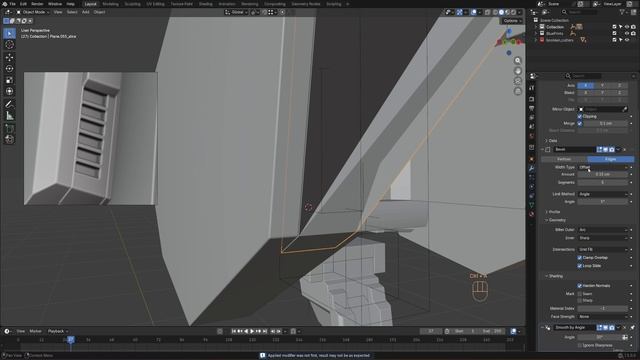Image resolution: width=640 pixels, height=360 pixels.
Task: Open the Intersections dropdown
Action: coord(602,249)
